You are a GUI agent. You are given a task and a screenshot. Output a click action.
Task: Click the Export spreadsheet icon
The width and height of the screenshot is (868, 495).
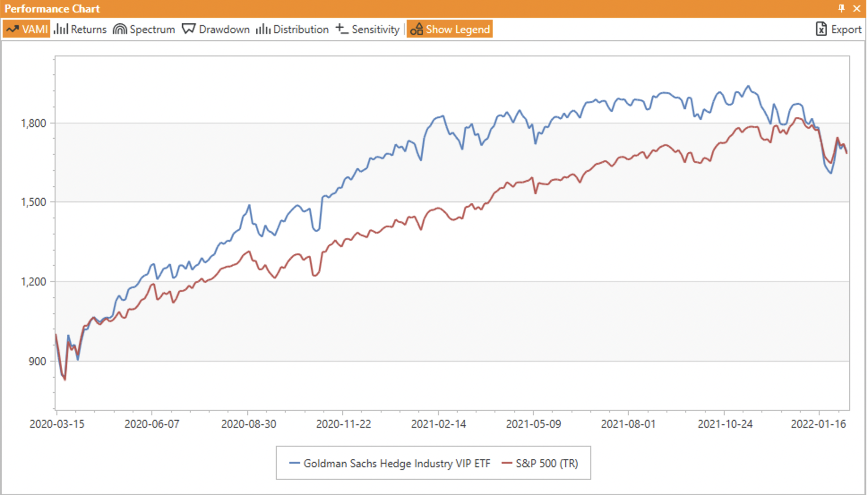(821, 29)
